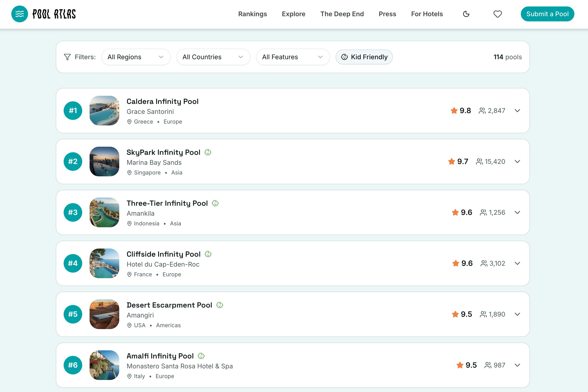Open the Cliffside Infinity Pool thumbnail
The height and width of the screenshot is (392, 588).
[x=104, y=263]
